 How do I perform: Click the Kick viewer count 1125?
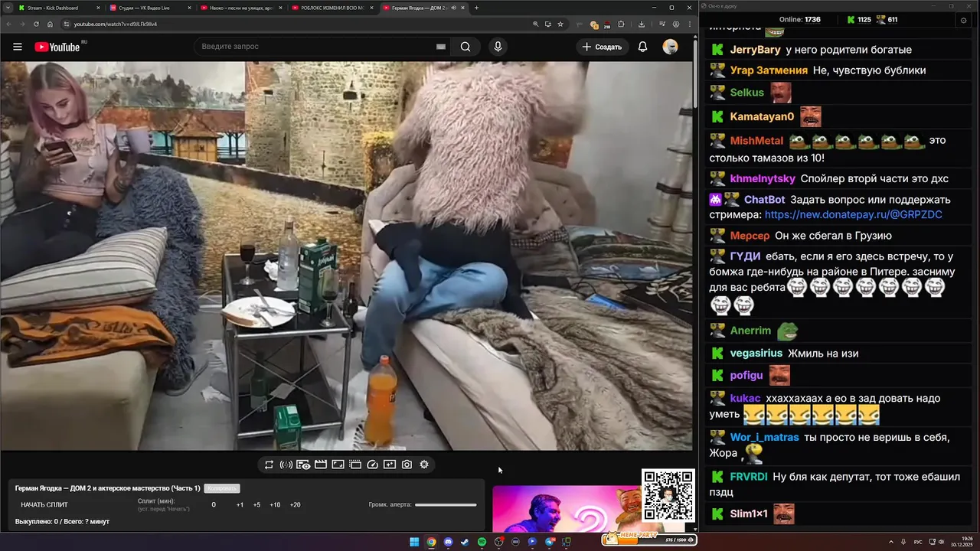click(x=858, y=20)
